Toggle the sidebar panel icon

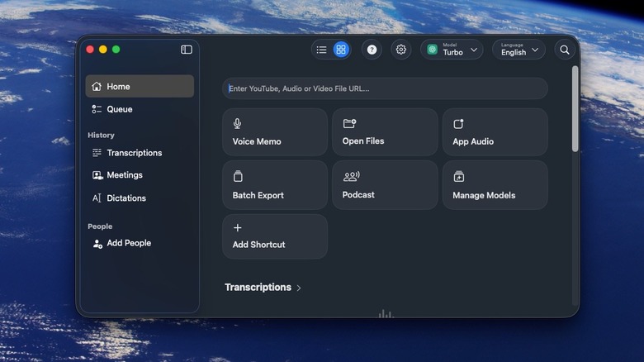[x=186, y=50]
